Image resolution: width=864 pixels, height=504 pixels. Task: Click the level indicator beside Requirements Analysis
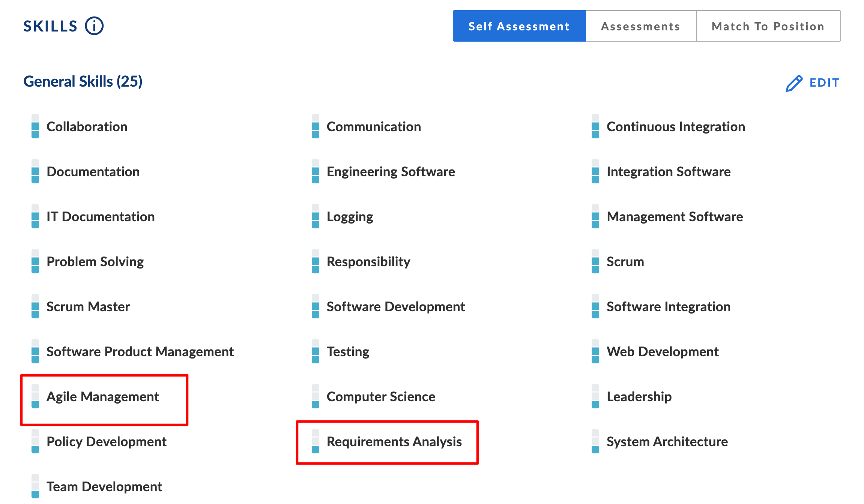316,441
